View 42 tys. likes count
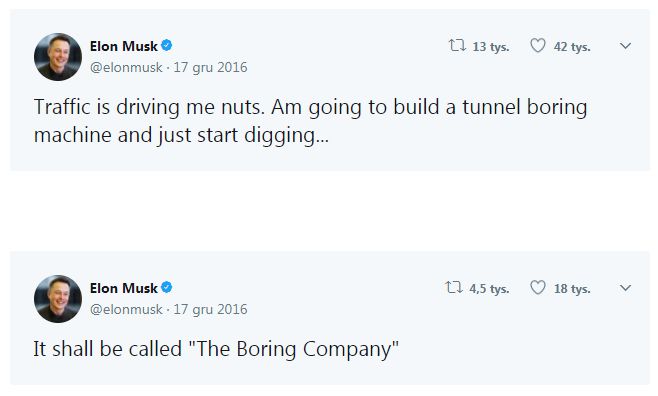This screenshot has height=396, width=658. 572,47
